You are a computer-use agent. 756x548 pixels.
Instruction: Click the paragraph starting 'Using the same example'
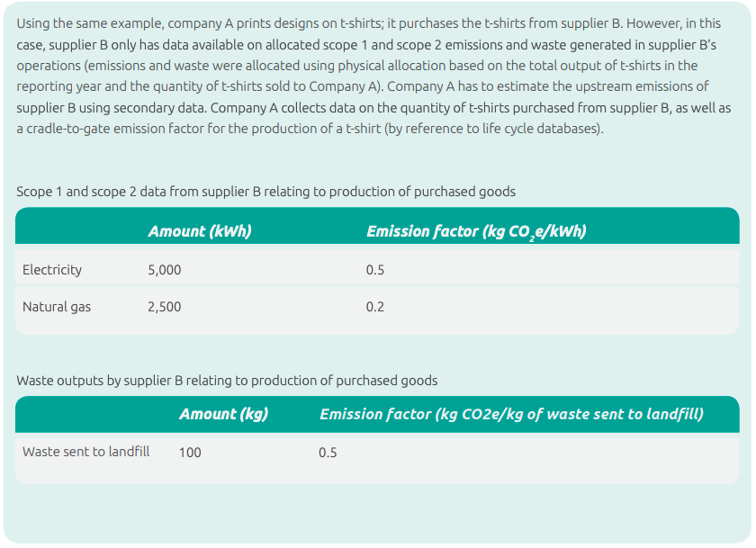tap(373, 76)
